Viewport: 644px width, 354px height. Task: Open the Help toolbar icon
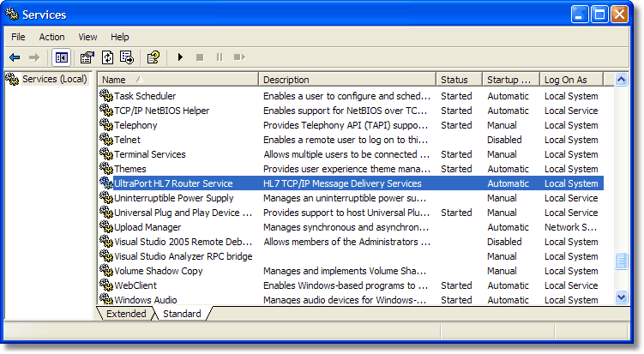153,57
